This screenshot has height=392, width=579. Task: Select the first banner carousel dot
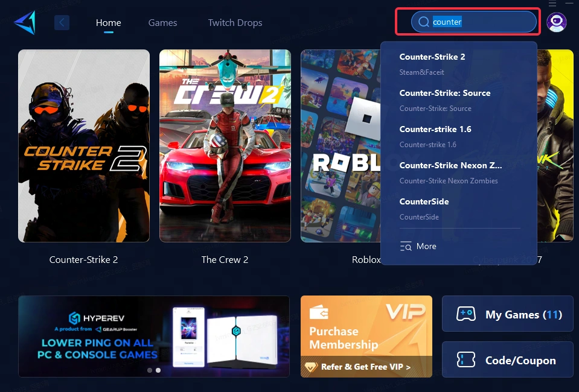pyautogui.click(x=150, y=370)
